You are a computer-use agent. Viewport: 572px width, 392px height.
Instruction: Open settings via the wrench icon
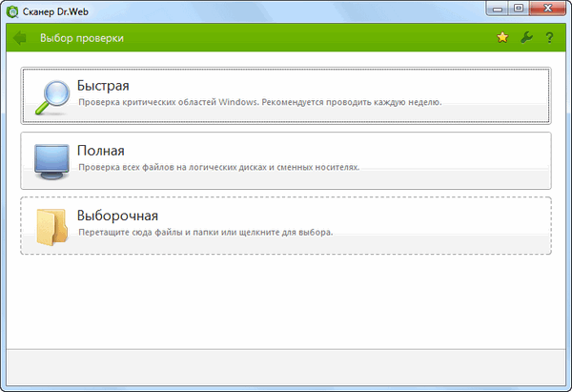pos(526,37)
